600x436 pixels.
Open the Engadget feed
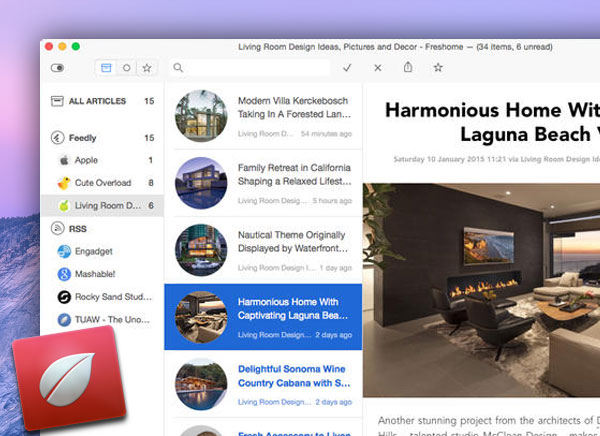click(x=103, y=251)
